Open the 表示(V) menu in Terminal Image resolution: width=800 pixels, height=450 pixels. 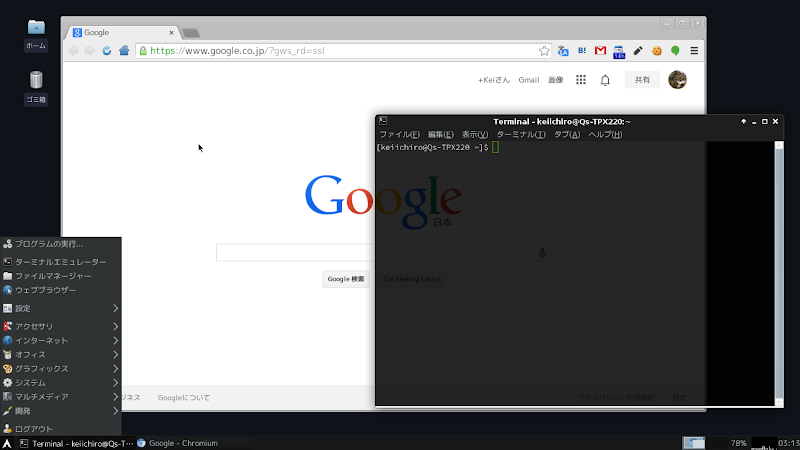[475, 135]
